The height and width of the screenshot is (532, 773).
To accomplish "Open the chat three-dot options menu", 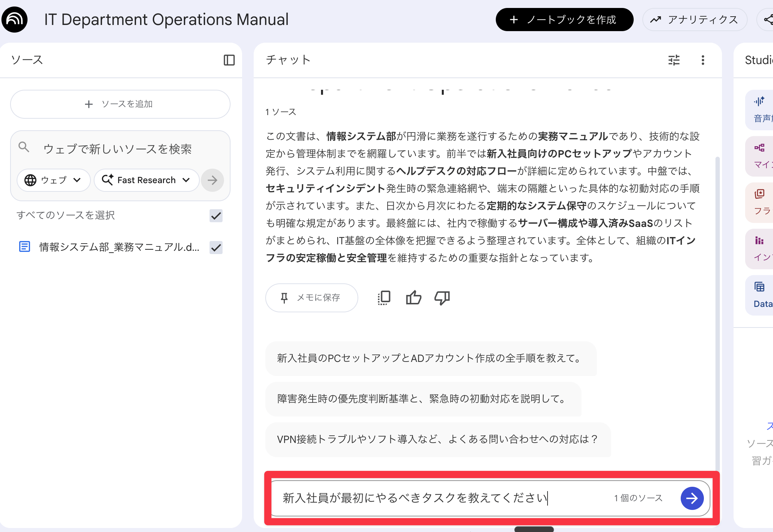I will tap(703, 60).
